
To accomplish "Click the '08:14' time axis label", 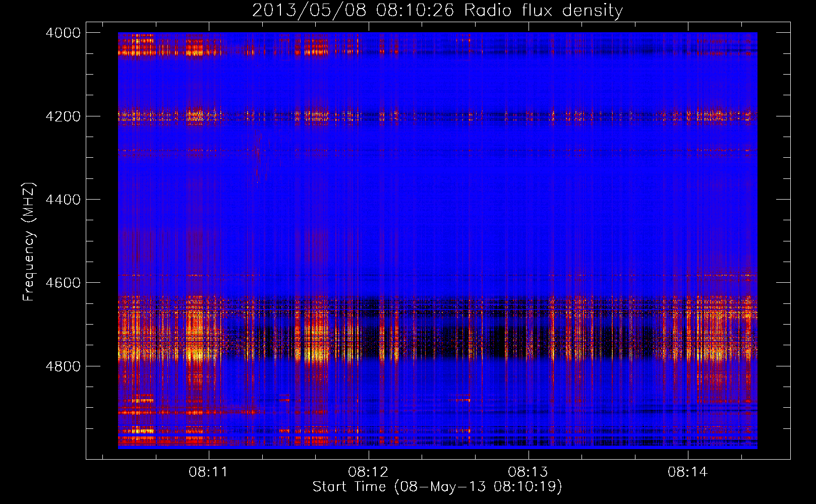I will 688,472.
